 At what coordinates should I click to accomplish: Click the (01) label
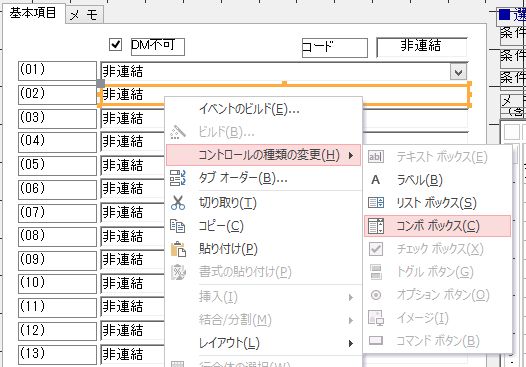(57, 71)
